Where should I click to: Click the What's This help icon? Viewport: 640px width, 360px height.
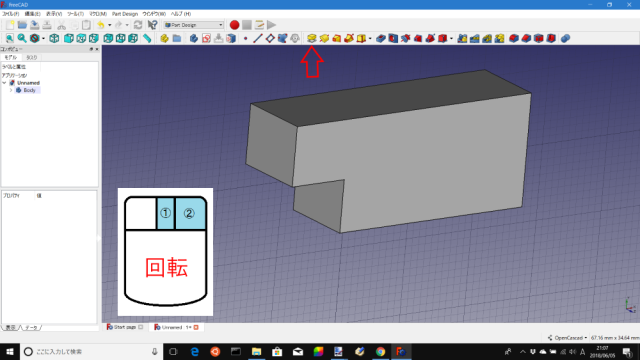152,25
